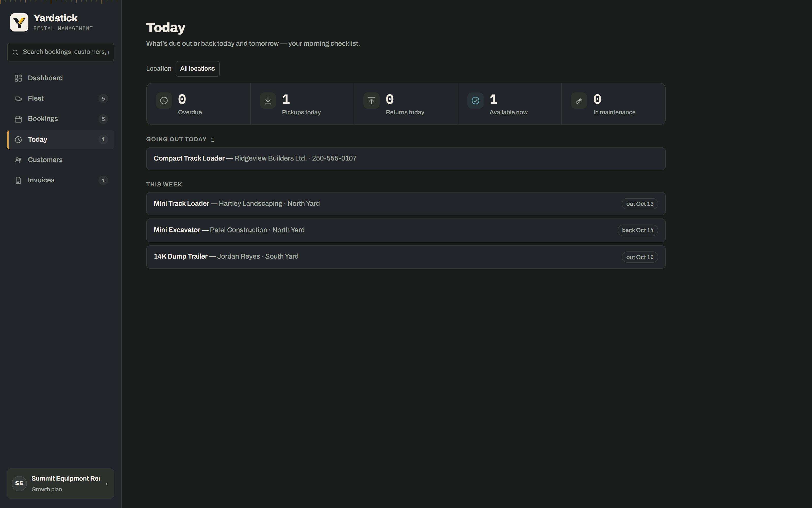Click the 'Growth plan' text

point(47,489)
